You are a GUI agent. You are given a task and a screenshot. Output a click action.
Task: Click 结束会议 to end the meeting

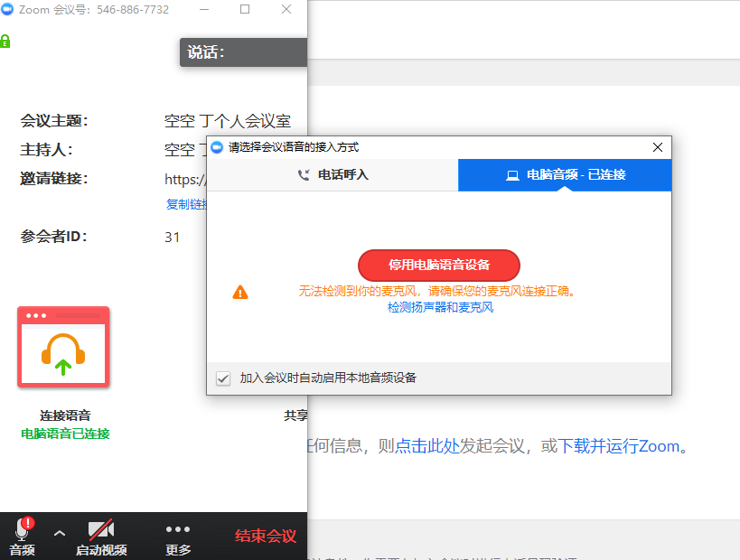click(266, 536)
